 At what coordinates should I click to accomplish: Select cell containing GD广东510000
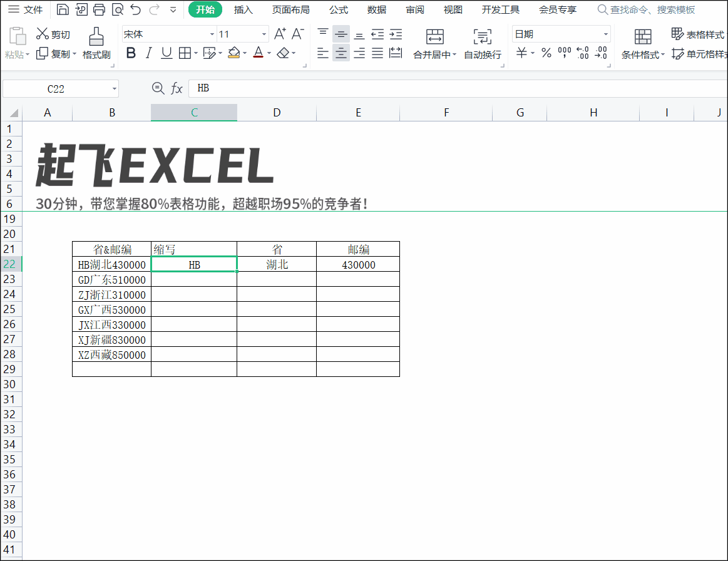pos(112,280)
